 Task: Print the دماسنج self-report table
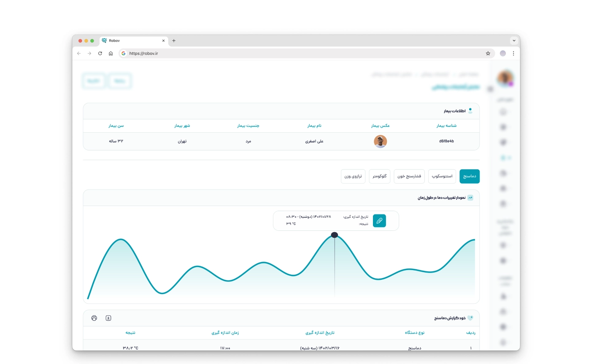pos(94,318)
